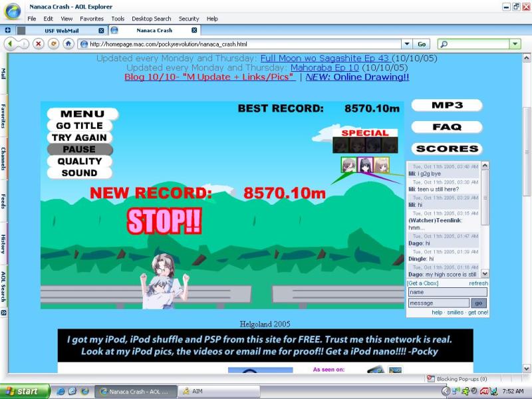Click the chat message input field
The height and width of the screenshot is (399, 532).
[x=439, y=303]
